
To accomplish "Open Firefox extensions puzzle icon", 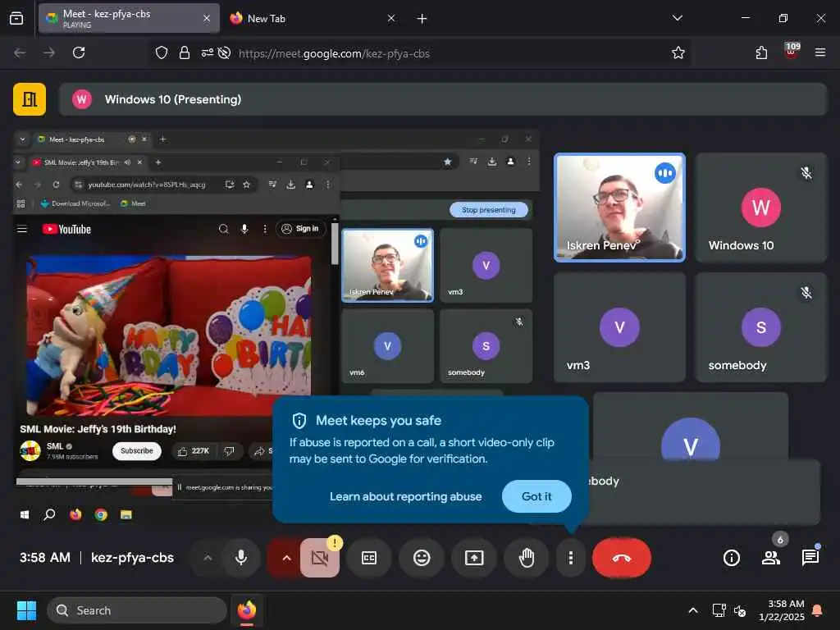I will click(761, 52).
